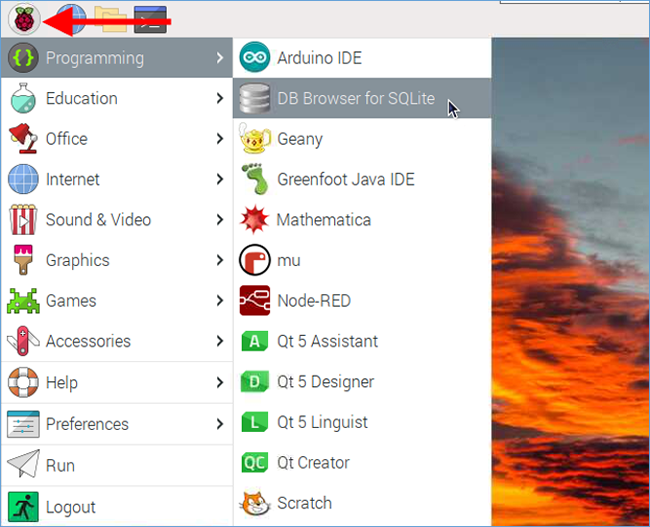Expand the Games submenu arrow
650x527 pixels.
[220, 300]
